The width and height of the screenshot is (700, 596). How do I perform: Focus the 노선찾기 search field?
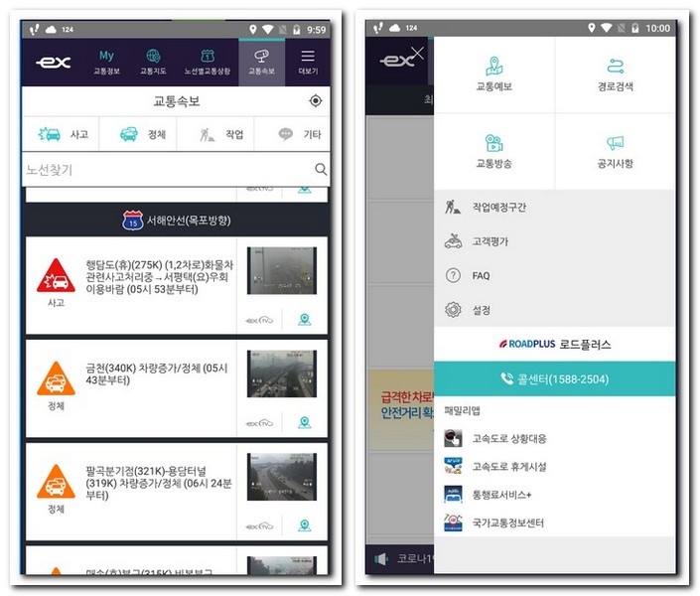pos(176,170)
